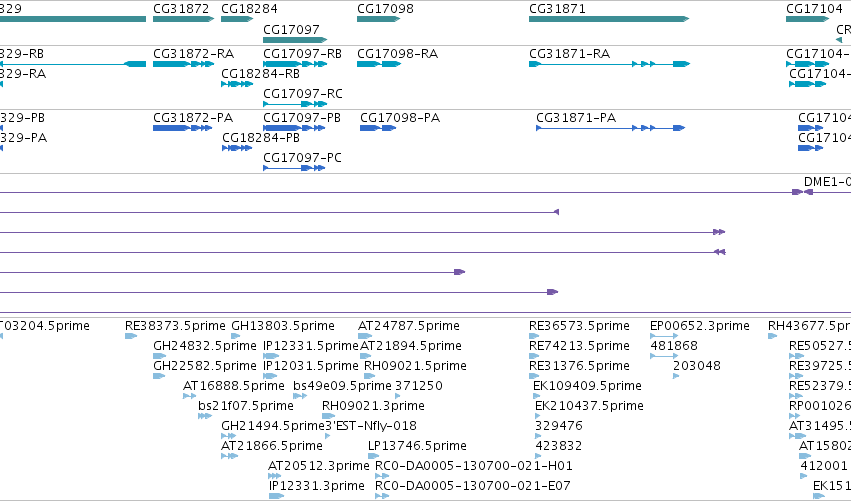Select the CG31872 gene bar
This screenshot has height=501, width=851.
[x=183, y=19]
